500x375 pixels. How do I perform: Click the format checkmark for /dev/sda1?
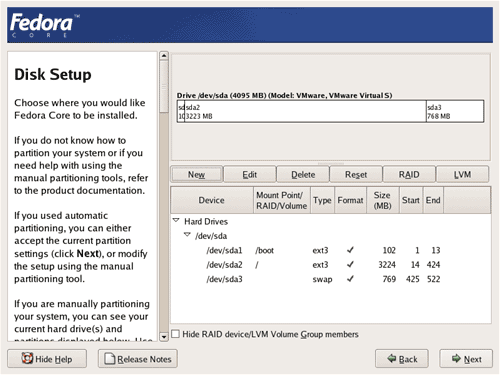[x=350, y=250]
